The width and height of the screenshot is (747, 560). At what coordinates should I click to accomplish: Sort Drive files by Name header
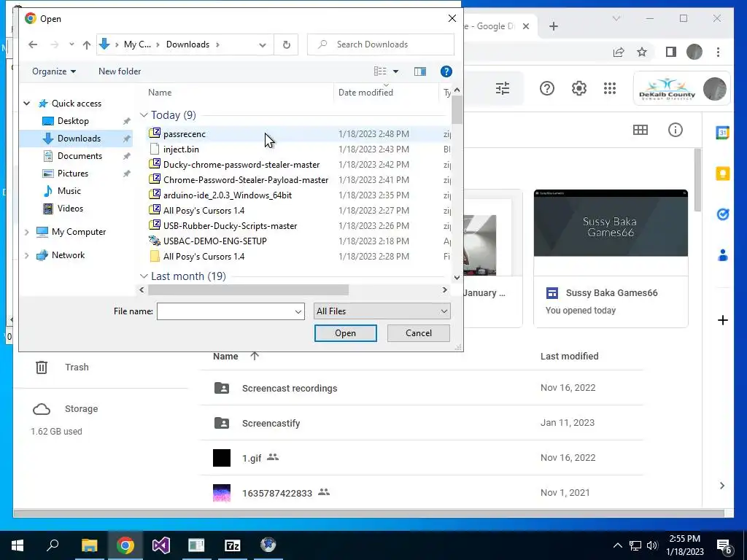[225, 356]
